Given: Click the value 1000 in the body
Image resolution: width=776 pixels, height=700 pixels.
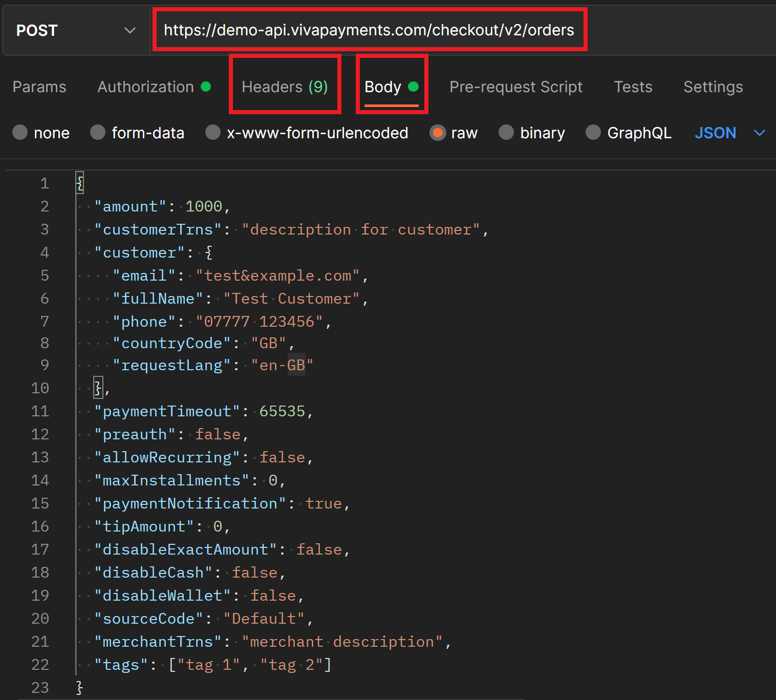Looking at the screenshot, I should tap(204, 206).
